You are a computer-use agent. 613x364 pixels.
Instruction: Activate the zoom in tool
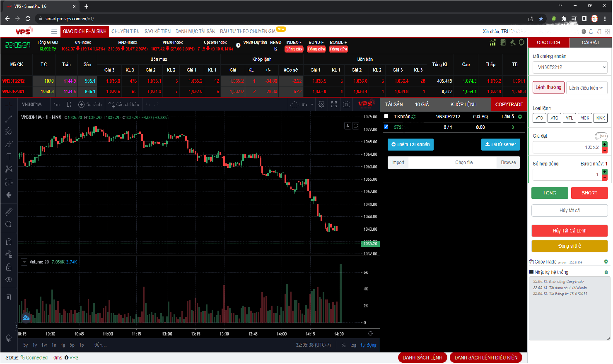pyautogui.click(x=9, y=224)
